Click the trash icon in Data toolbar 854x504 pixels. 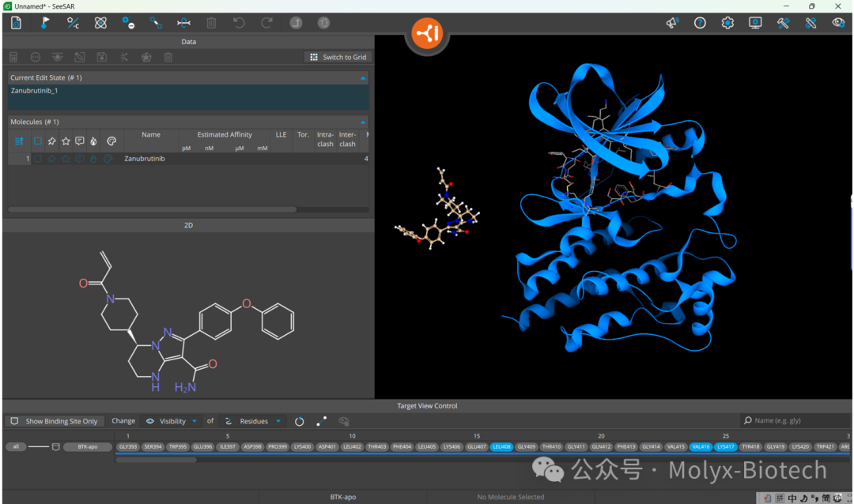[168, 57]
